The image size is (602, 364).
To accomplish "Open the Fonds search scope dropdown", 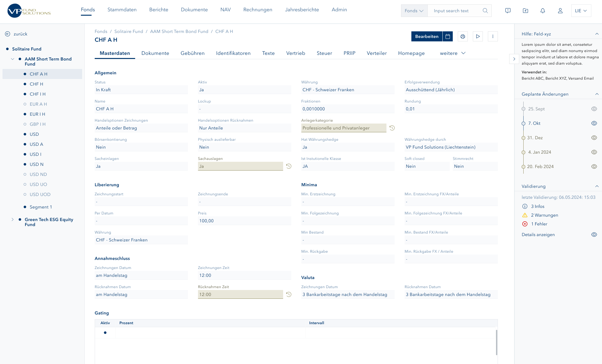I will pos(414,11).
